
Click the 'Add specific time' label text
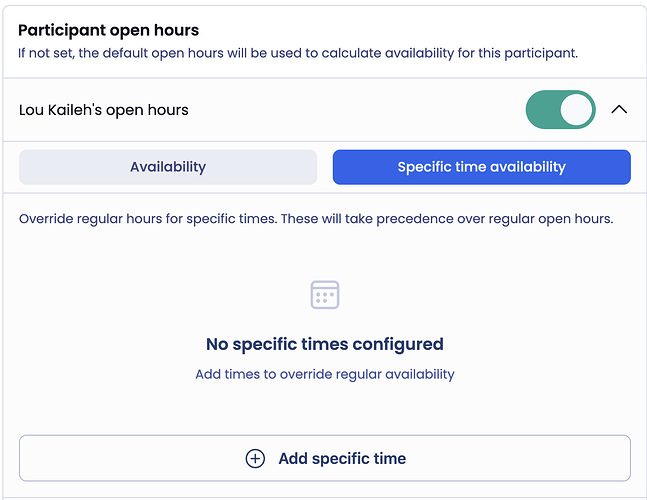point(342,458)
